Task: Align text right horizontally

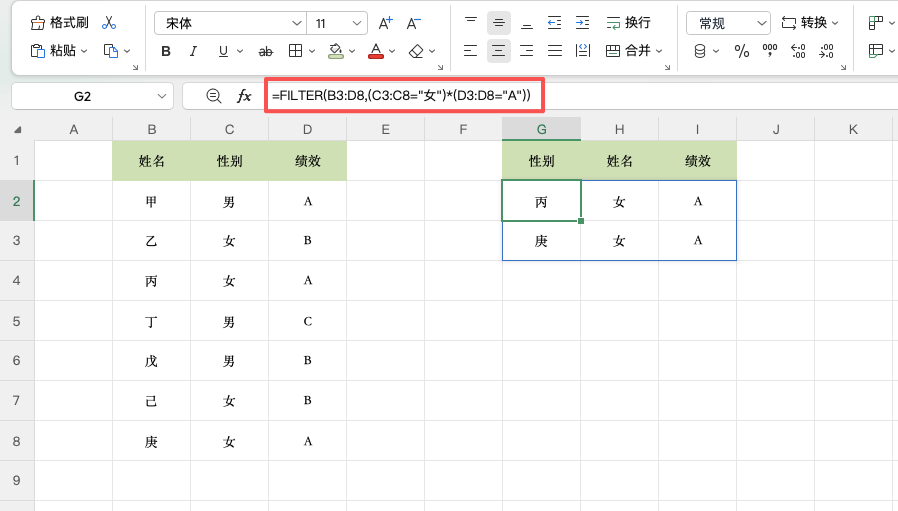Action: pos(527,51)
